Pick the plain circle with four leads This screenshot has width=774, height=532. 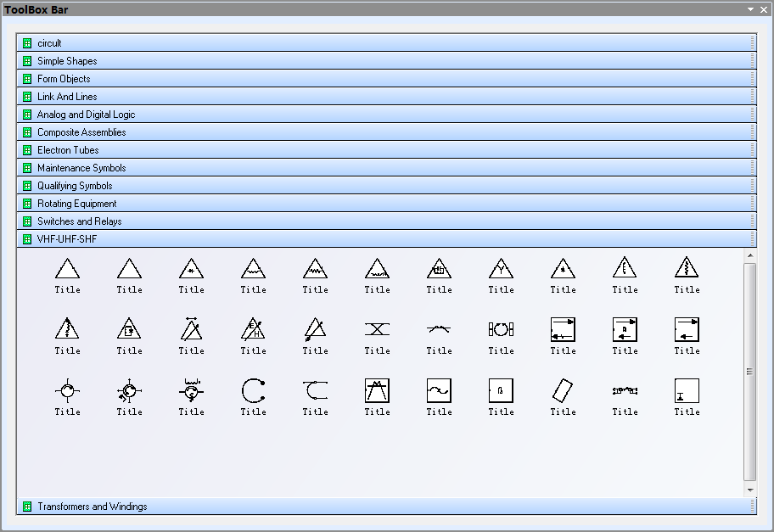pos(67,391)
